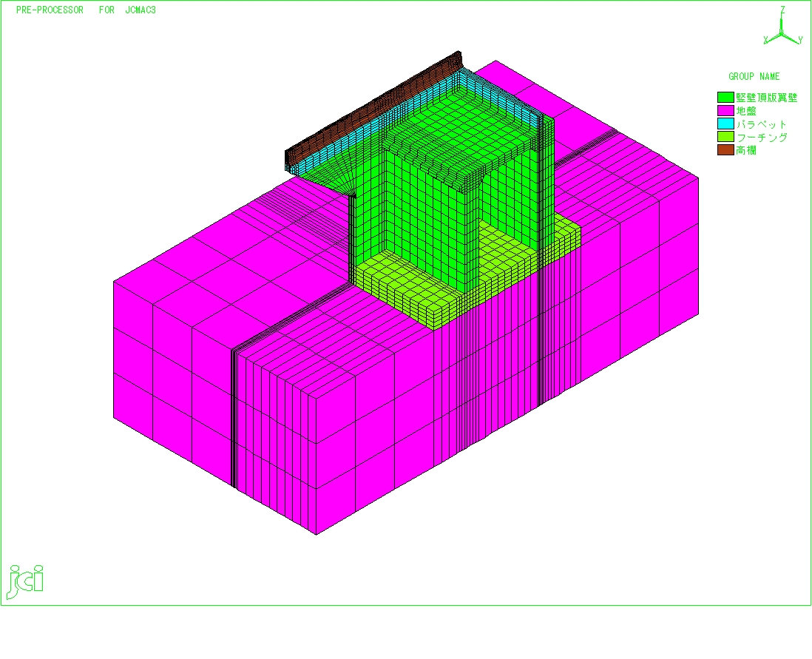Select the green 竪壁頂版翼壁 legend swatch
The image size is (812, 659).
click(x=725, y=98)
